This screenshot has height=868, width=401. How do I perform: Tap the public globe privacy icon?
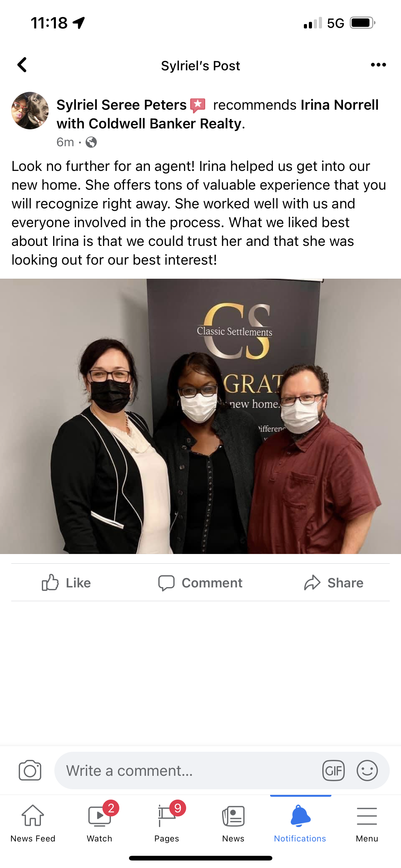[x=91, y=142]
